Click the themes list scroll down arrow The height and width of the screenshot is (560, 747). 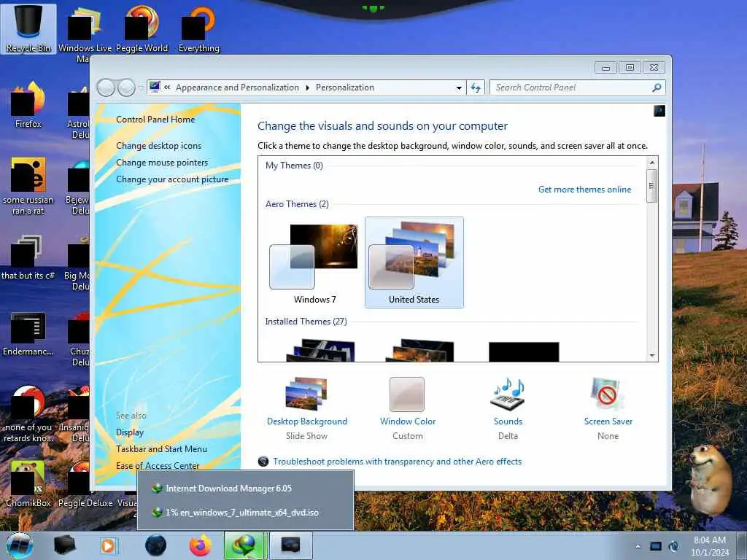coord(652,356)
